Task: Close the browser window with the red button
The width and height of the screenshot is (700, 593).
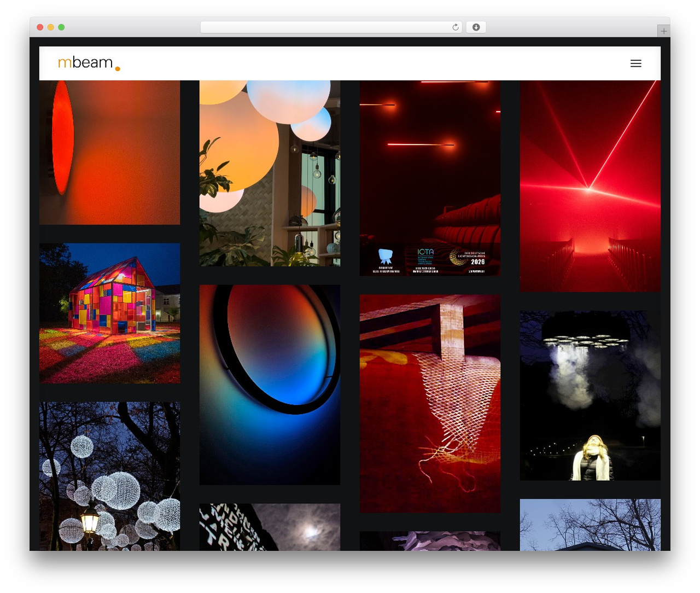Action: click(40, 27)
